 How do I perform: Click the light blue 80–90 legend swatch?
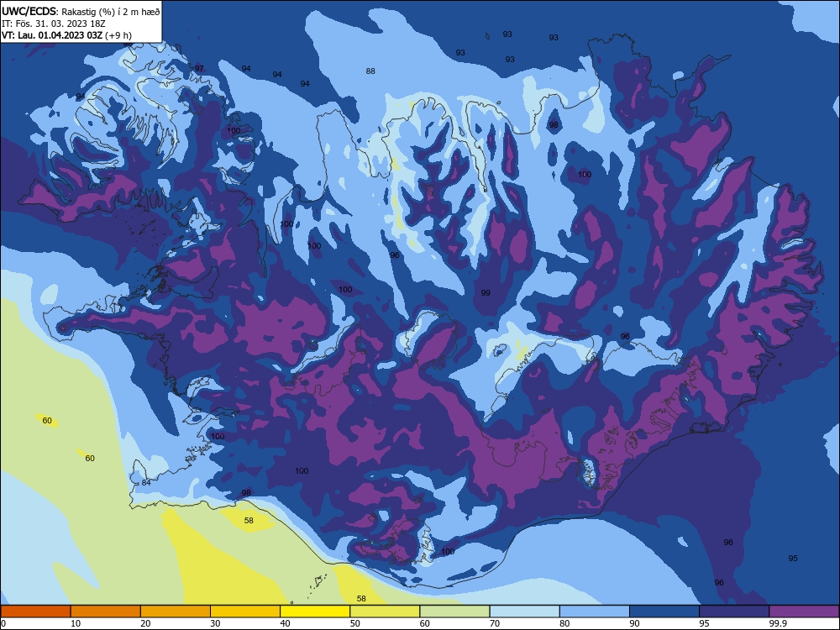click(x=595, y=612)
